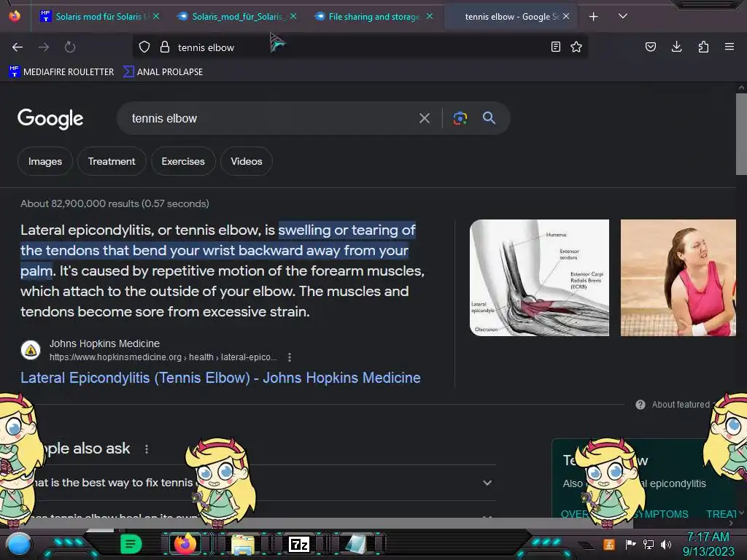Viewport: 747px width, 560px height.
Task: Open the network tray icon
Action: pos(648,544)
